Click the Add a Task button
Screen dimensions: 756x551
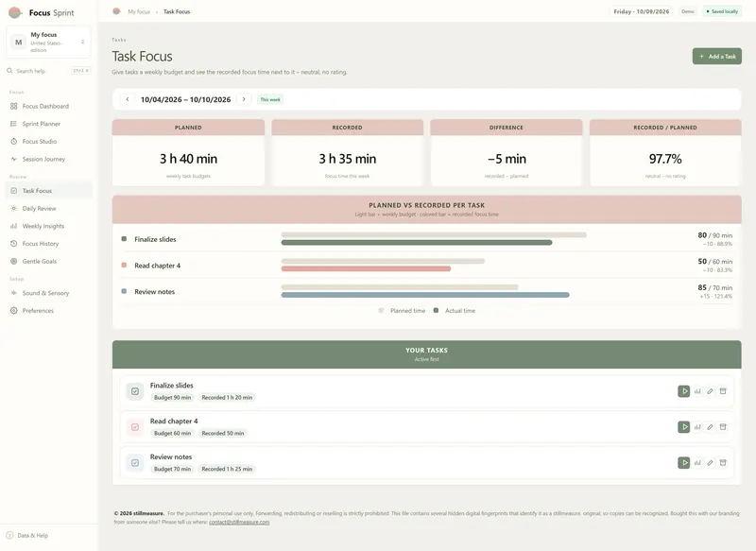pyautogui.click(x=717, y=57)
